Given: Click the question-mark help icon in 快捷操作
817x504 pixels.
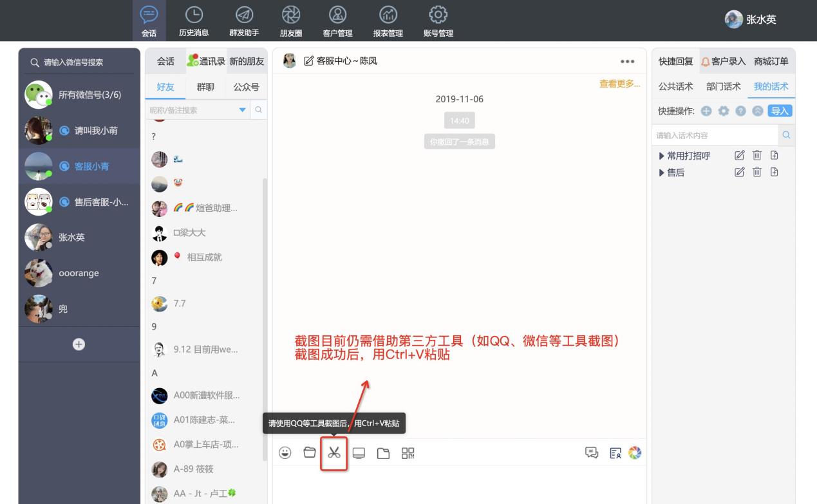Looking at the screenshot, I should [741, 111].
